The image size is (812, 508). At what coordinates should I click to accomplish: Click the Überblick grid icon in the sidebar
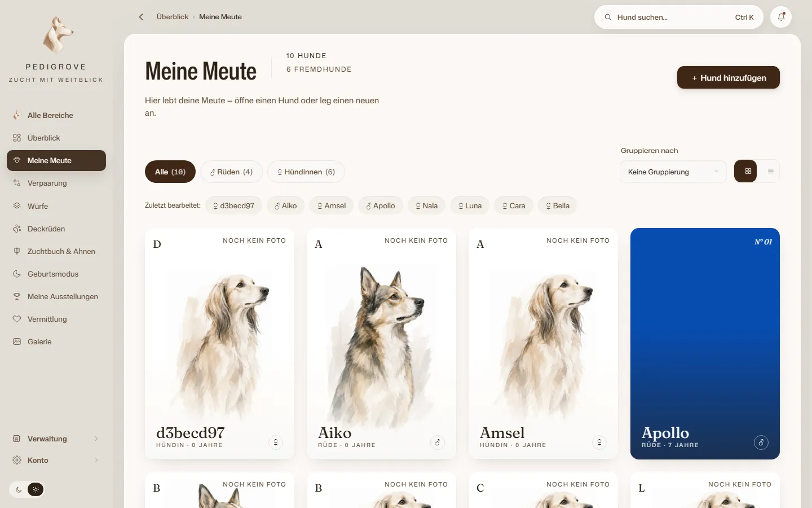tap(17, 138)
